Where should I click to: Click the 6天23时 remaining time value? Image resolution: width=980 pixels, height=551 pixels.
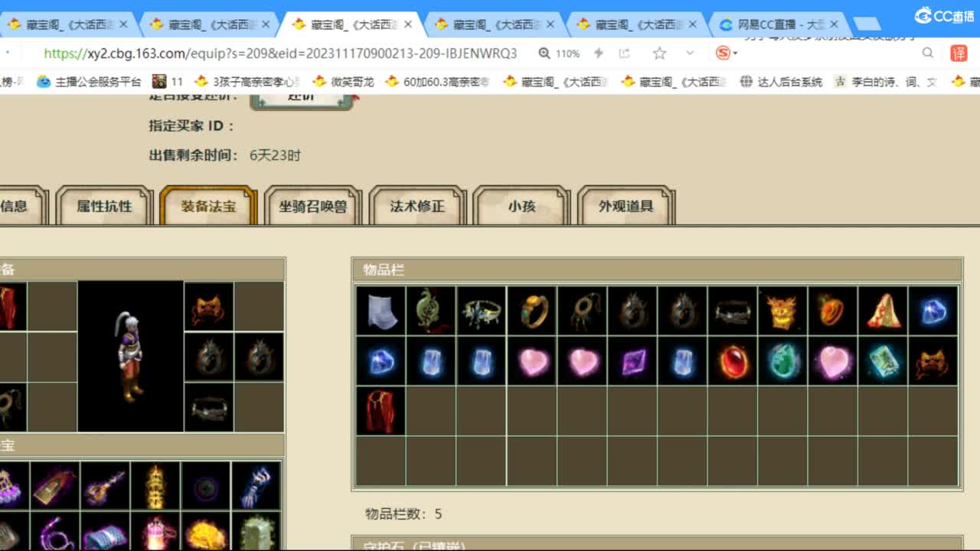point(275,155)
